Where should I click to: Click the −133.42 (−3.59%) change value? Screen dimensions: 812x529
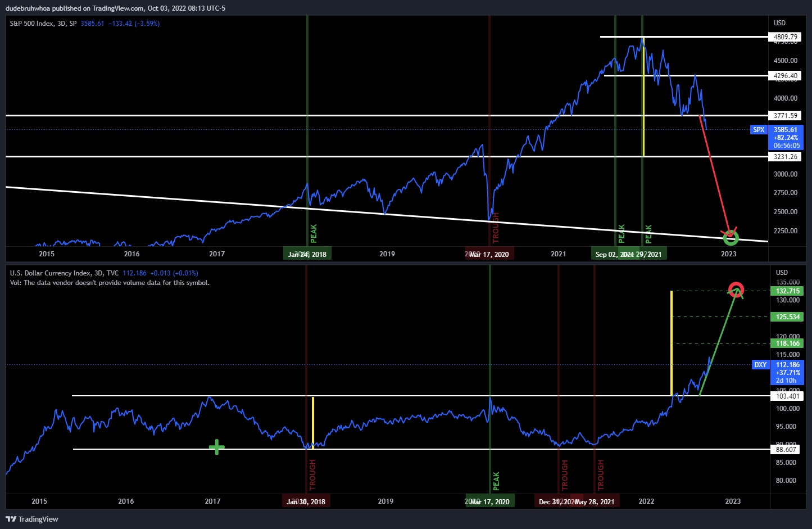[134, 24]
